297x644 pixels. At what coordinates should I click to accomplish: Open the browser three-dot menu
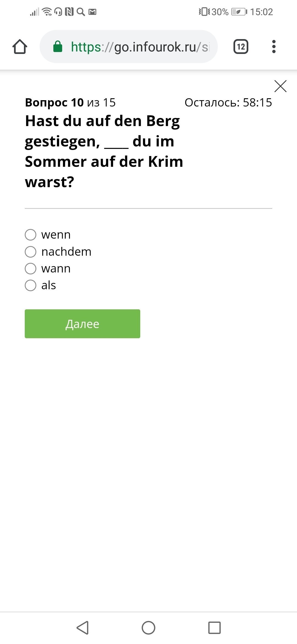click(274, 47)
